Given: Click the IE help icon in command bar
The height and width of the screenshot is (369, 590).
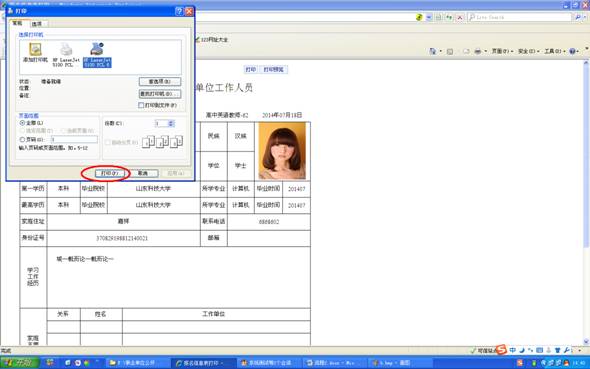Looking at the screenshot, I should coord(572,51).
